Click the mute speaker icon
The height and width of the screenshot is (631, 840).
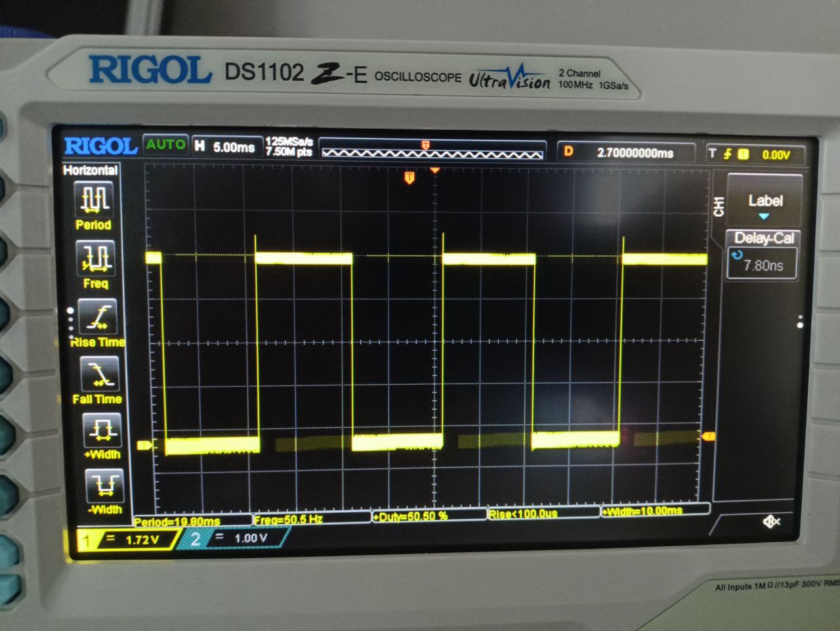772,521
